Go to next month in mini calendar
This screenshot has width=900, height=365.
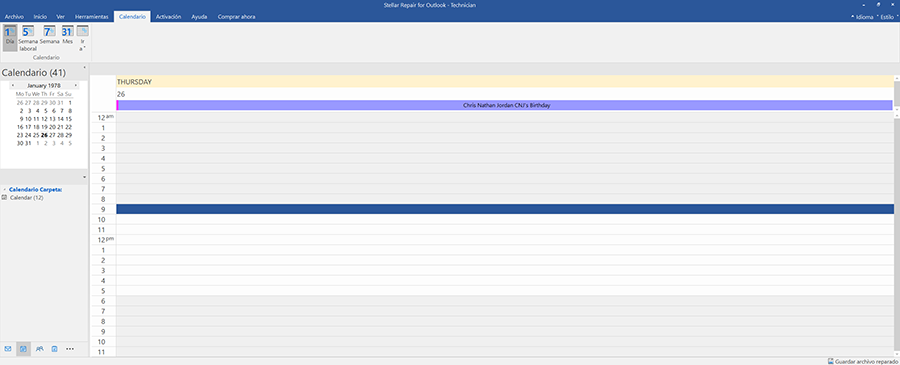tap(75, 86)
